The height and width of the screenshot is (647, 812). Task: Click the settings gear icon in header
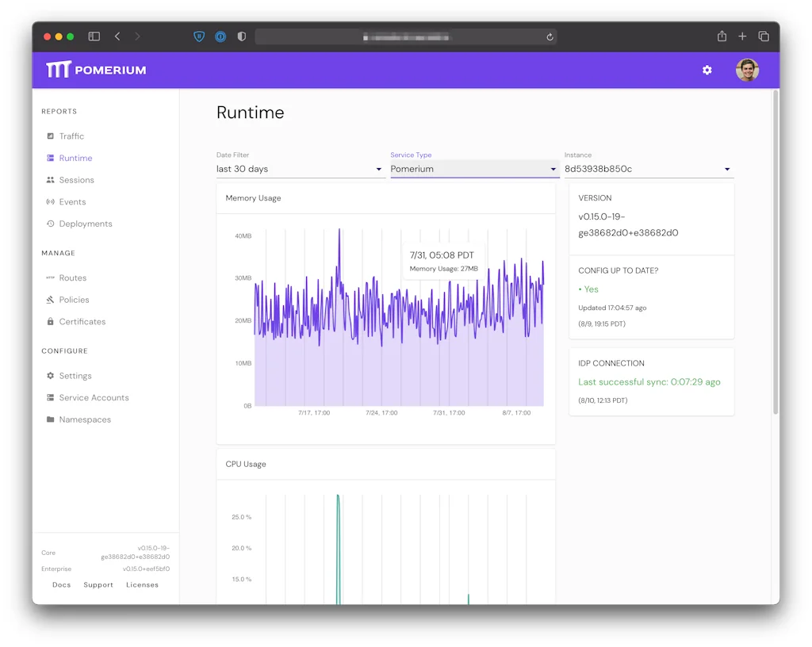coord(707,70)
